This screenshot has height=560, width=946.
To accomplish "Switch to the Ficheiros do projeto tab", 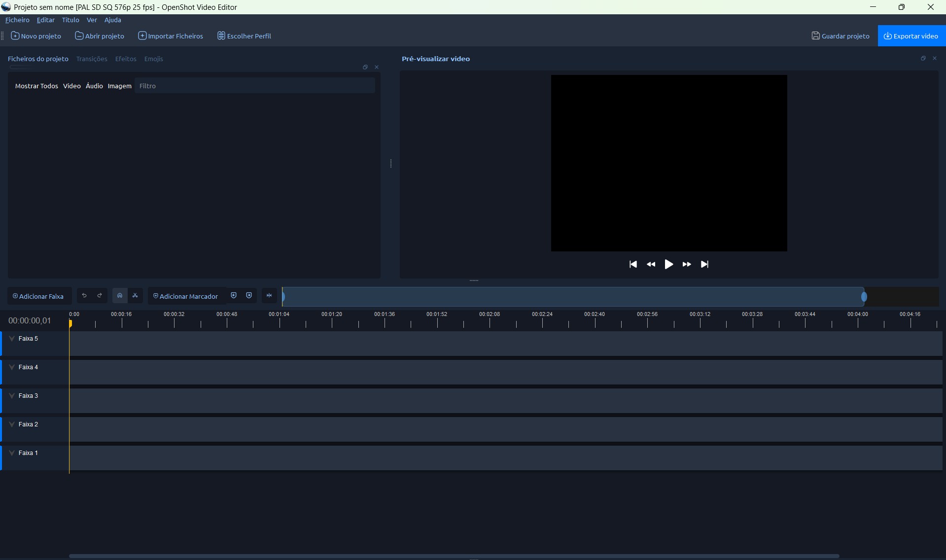I will [x=38, y=59].
